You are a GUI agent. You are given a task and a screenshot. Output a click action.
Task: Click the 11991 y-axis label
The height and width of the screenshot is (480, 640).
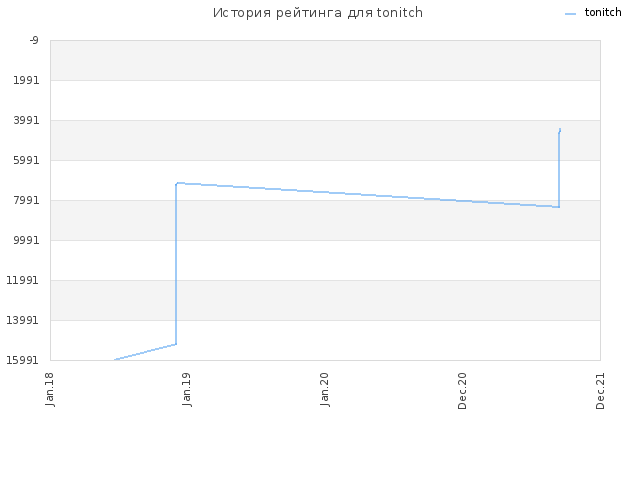click(x=22, y=280)
